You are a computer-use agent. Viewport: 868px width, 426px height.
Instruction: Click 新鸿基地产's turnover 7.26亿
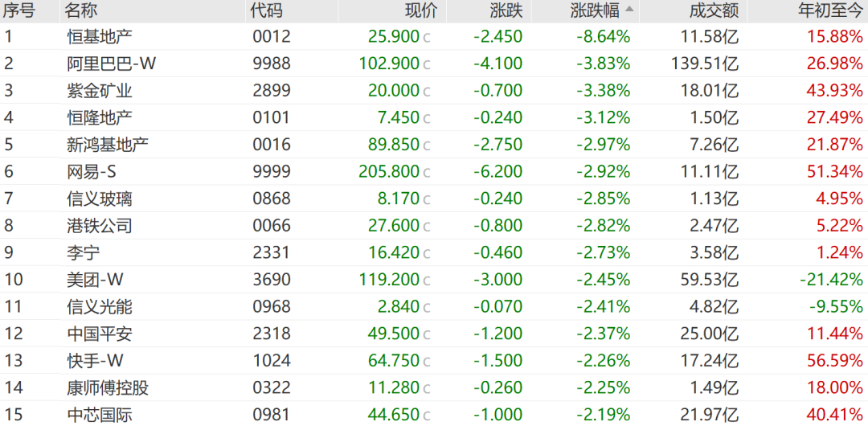(x=714, y=144)
